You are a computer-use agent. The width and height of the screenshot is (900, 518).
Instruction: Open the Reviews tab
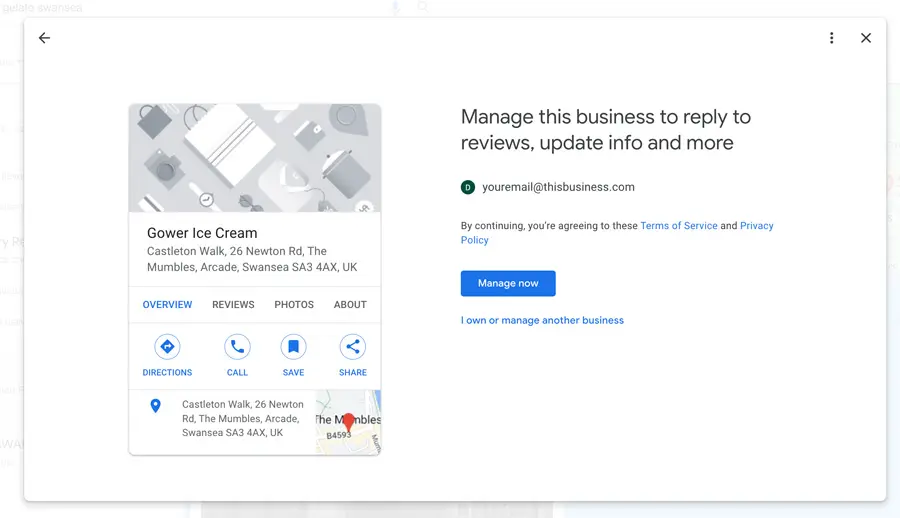[x=233, y=305]
